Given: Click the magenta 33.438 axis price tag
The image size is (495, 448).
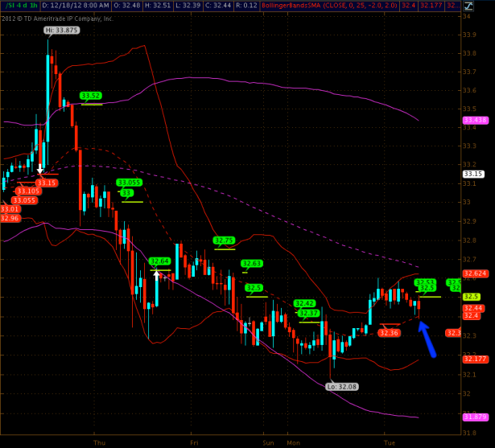Looking at the screenshot, I should tap(475, 120).
